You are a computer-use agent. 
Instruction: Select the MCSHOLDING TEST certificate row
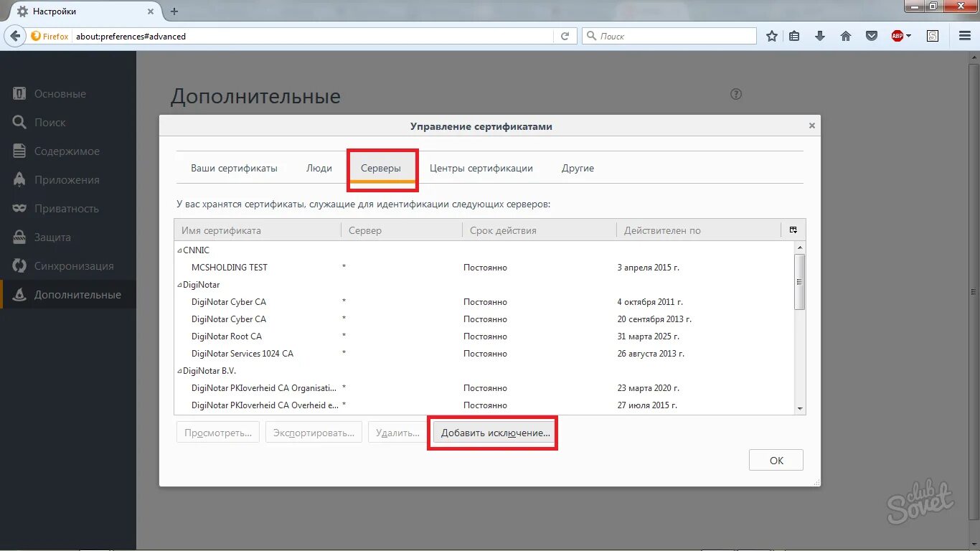point(484,268)
